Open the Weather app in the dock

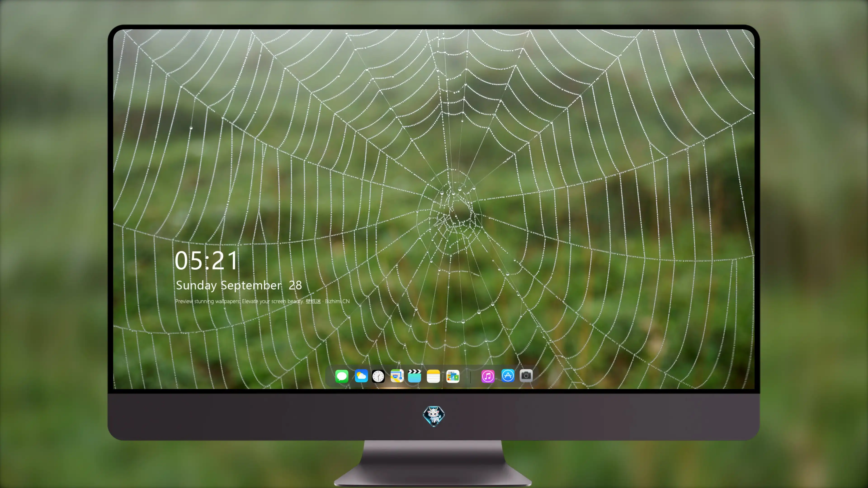[x=361, y=376]
